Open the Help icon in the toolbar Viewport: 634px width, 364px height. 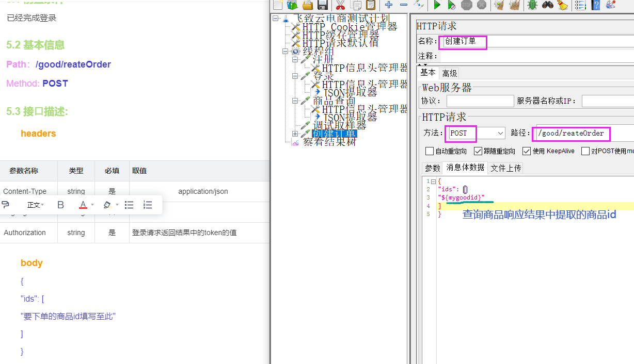click(596, 5)
